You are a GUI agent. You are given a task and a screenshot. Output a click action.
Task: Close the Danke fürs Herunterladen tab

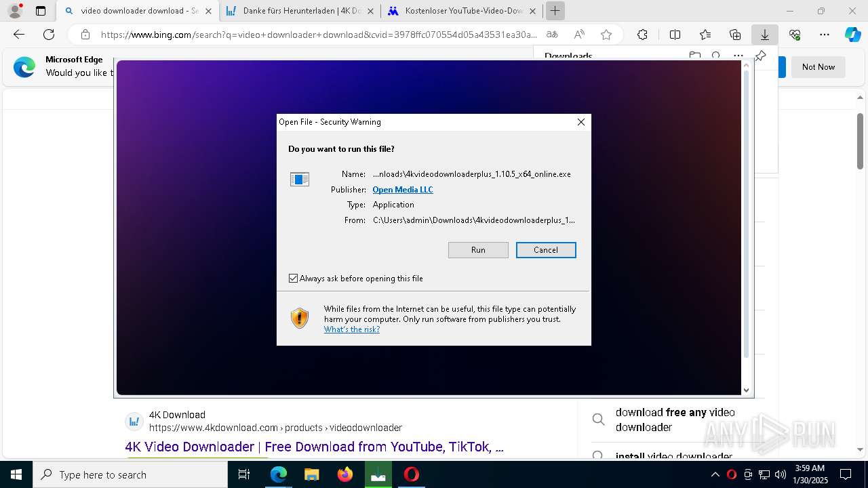[370, 11]
